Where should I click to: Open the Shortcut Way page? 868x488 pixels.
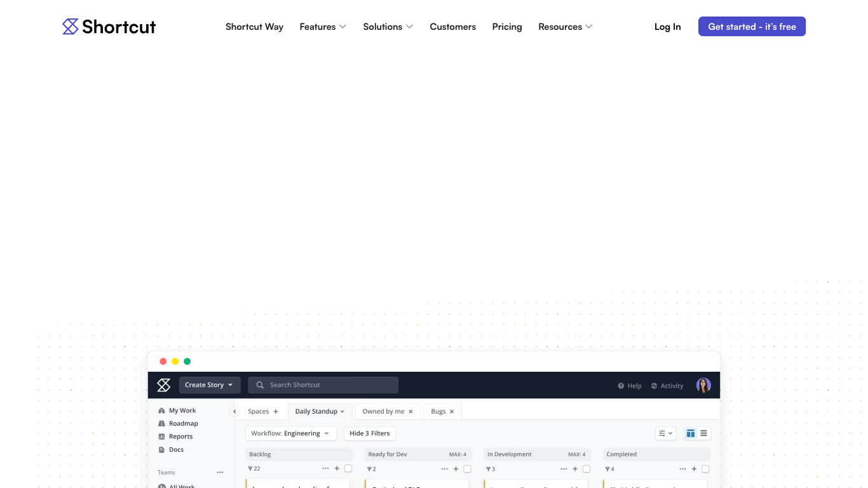coord(254,27)
